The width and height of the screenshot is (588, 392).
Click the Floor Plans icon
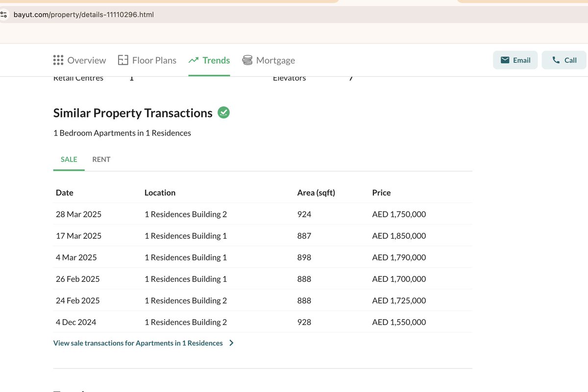click(123, 60)
